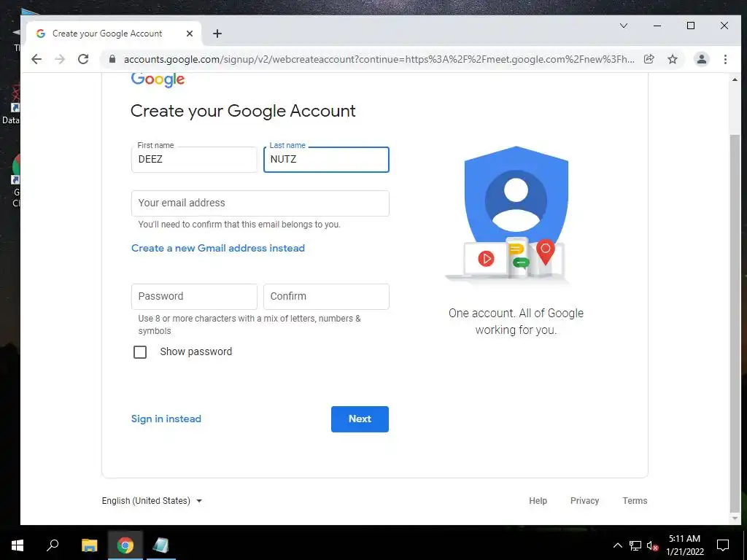Click the network tray icon
Image resolution: width=747 pixels, height=560 pixels.
pos(635,545)
